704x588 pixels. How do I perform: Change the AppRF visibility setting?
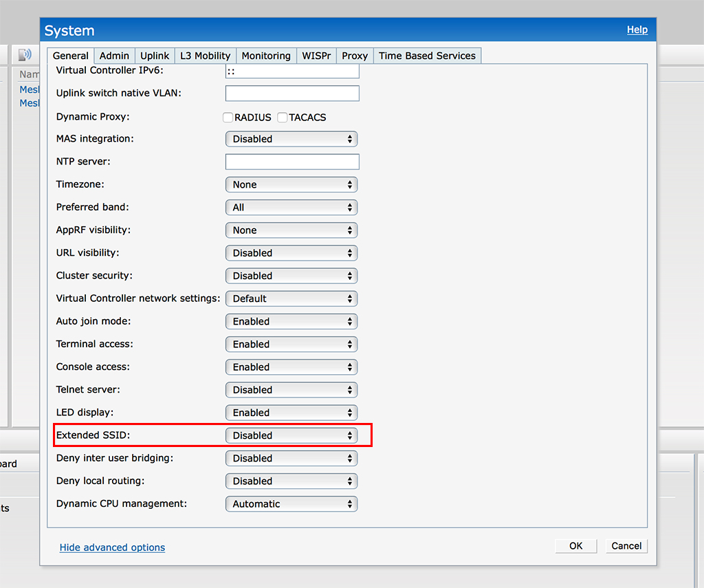pos(291,230)
